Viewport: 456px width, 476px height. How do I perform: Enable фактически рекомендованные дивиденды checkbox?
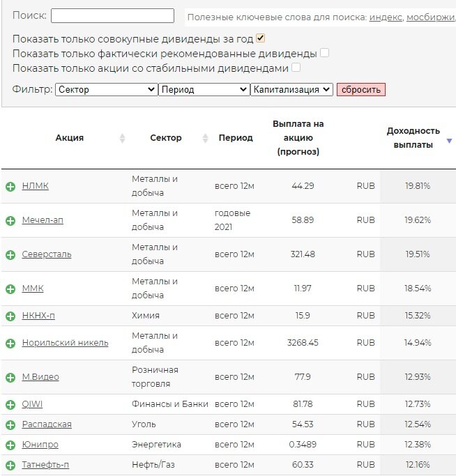[x=324, y=53]
